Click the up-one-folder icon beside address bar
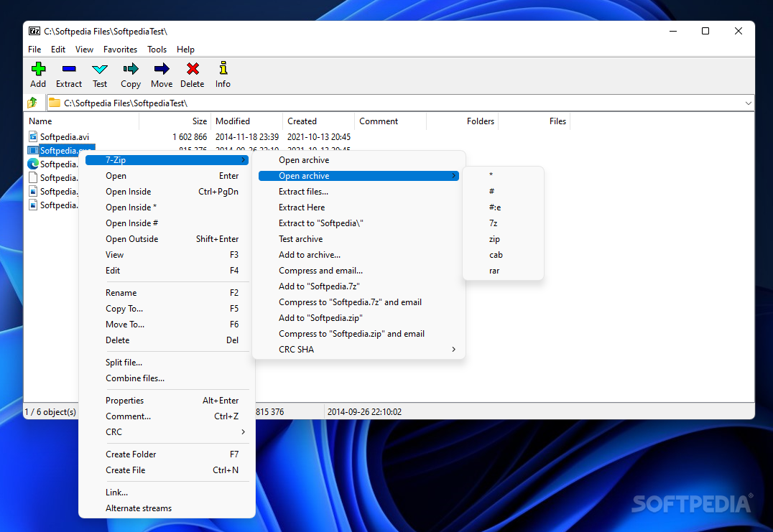 (32, 103)
